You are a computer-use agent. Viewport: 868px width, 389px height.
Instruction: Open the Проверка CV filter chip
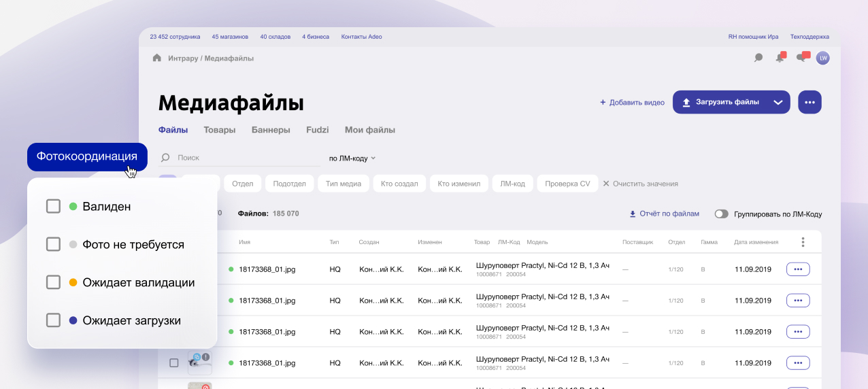tap(567, 184)
